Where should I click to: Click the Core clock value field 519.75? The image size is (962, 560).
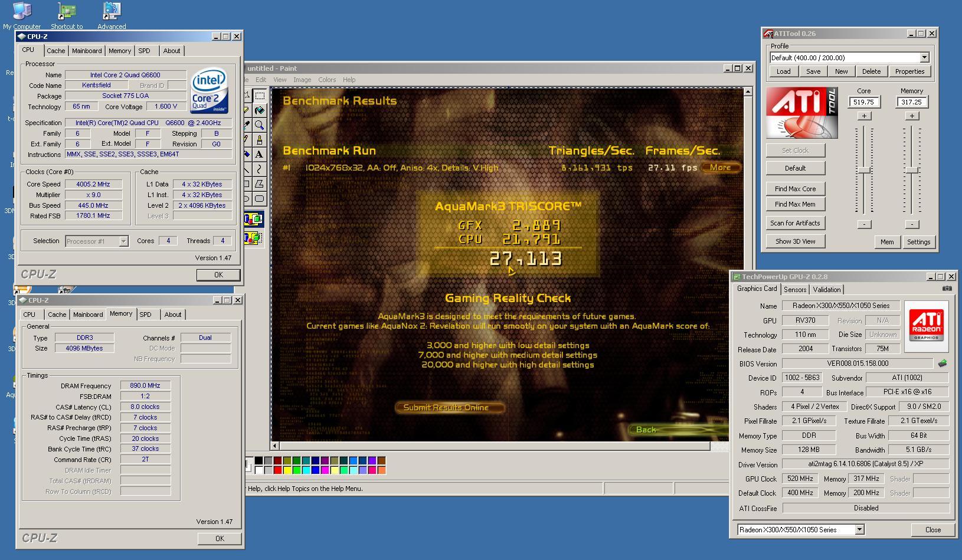click(864, 102)
